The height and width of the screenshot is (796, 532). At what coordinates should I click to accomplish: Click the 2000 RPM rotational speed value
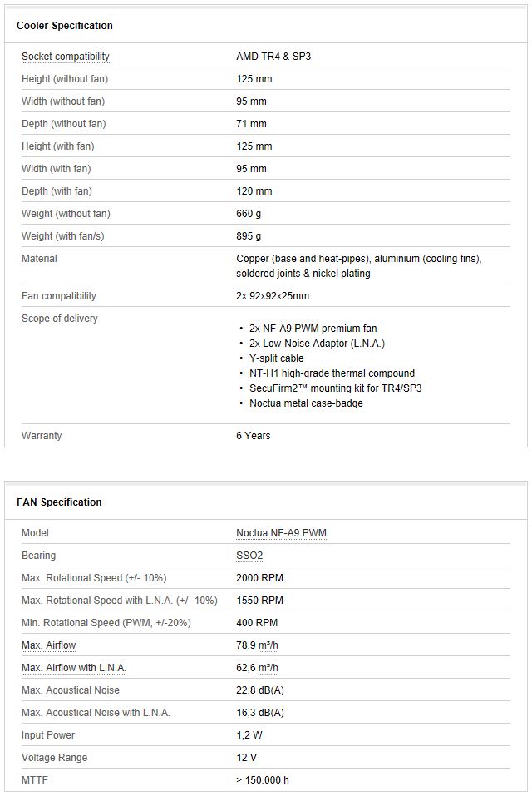[x=259, y=578]
